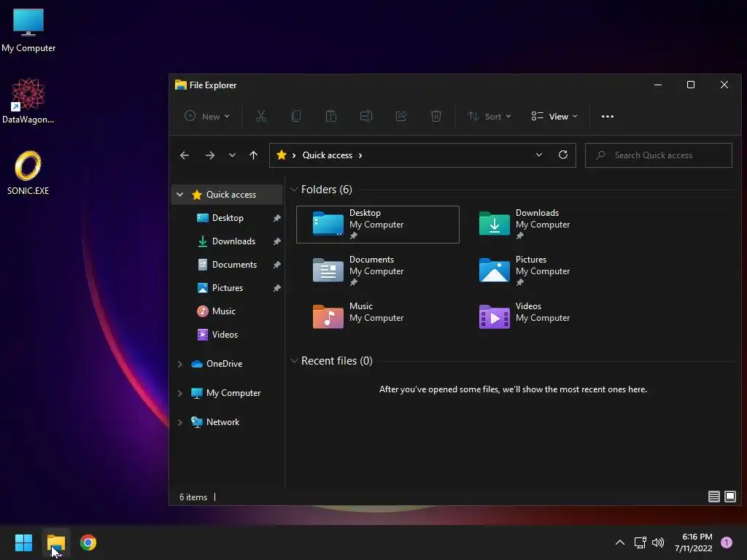Click the chevron after Quick access in address bar
Viewport: 747px width, 560px height.
[x=360, y=155]
